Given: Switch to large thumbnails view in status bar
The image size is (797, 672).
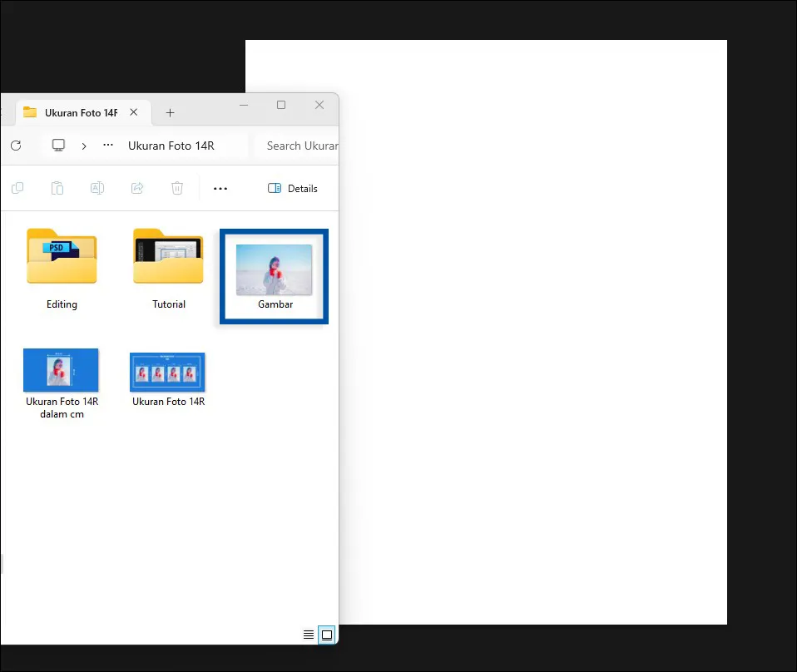Looking at the screenshot, I should pos(327,635).
